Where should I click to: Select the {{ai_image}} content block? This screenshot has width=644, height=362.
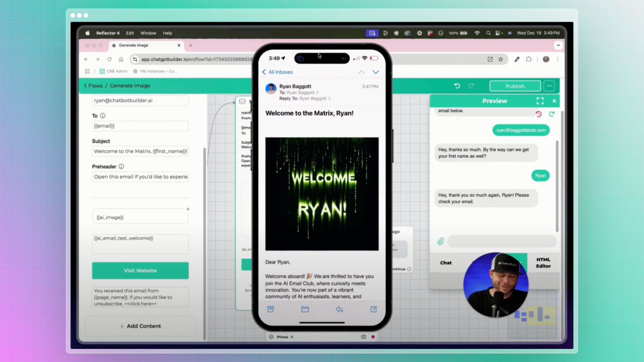coord(140,217)
